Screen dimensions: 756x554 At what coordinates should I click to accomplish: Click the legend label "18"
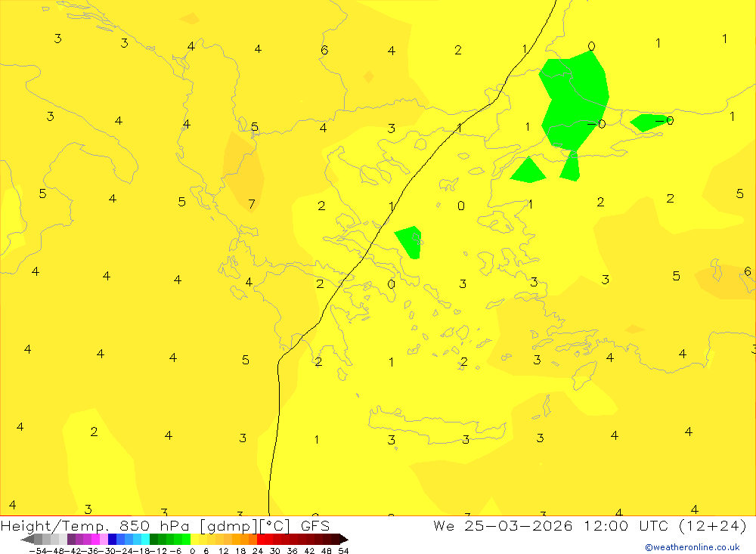[240, 551]
